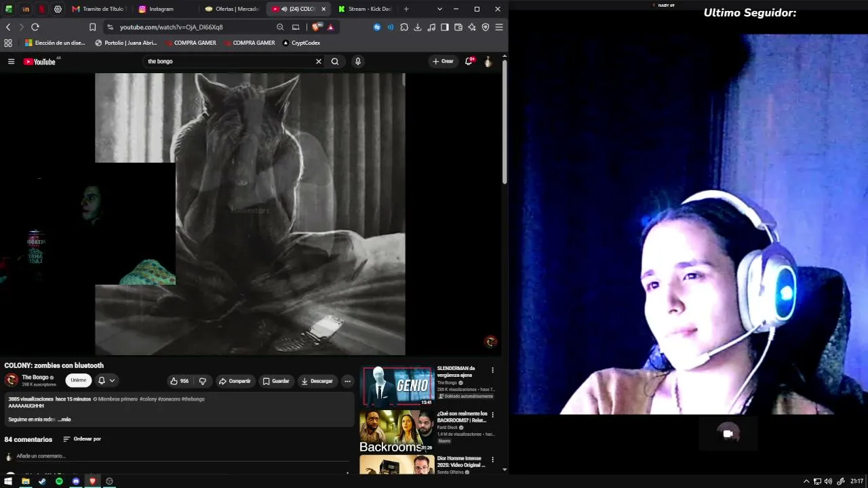Click the address bar URL youtube.com/watch
Viewport: 868px width, 488px height.
(172, 27)
